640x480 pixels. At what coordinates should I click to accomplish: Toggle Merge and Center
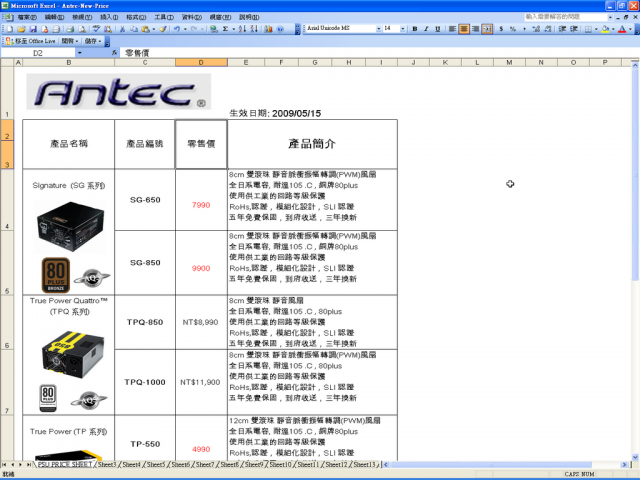coord(487,29)
